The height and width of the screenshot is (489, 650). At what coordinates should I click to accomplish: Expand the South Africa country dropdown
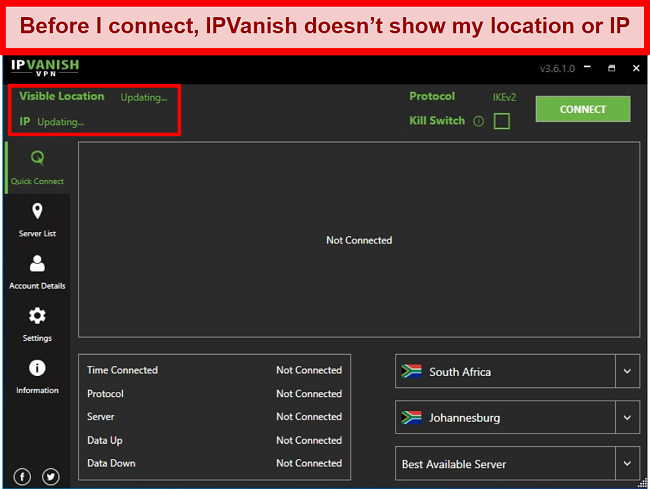click(517, 371)
